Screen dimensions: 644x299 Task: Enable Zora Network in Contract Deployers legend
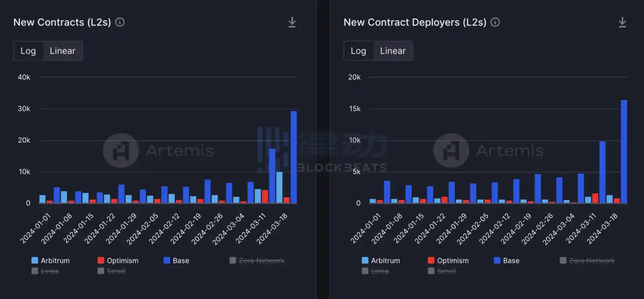pyautogui.click(x=587, y=260)
